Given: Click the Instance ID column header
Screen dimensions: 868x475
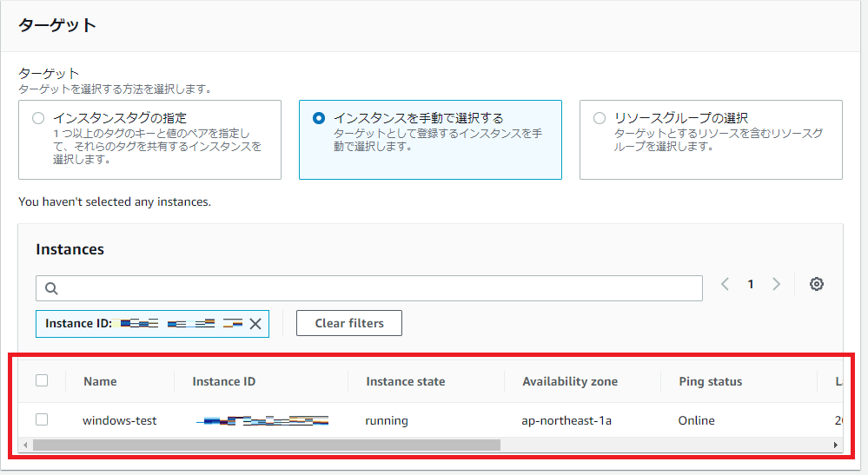Looking at the screenshot, I should coord(224,381).
